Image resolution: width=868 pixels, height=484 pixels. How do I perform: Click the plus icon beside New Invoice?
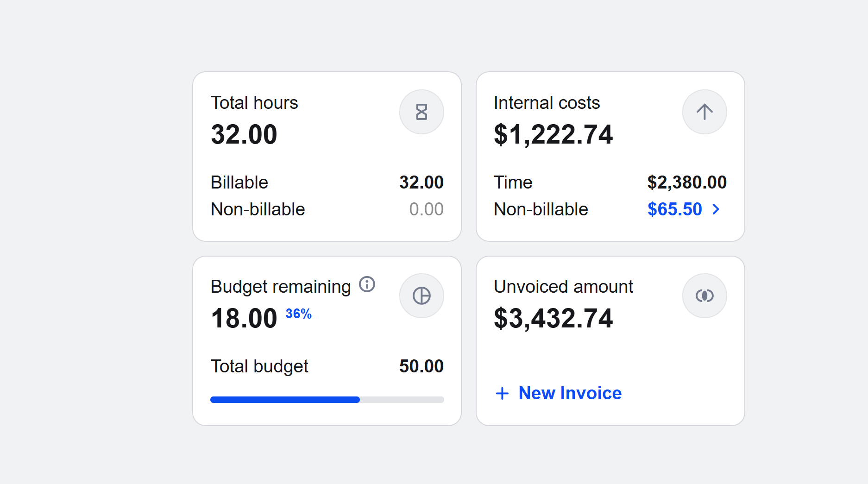tap(502, 394)
